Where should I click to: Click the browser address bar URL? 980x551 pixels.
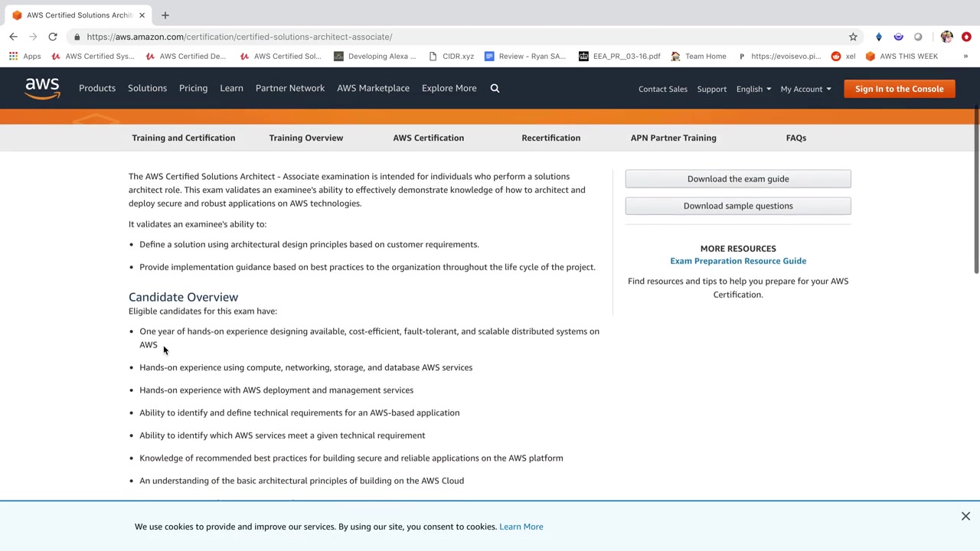pos(240,37)
